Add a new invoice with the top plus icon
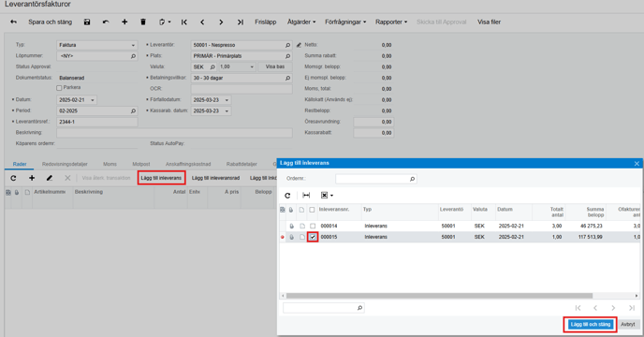This screenshot has height=337, width=644. click(124, 22)
